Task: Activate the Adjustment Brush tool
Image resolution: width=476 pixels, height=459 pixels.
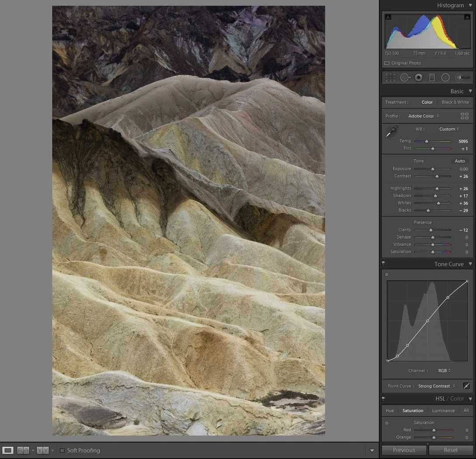Action: [462, 77]
